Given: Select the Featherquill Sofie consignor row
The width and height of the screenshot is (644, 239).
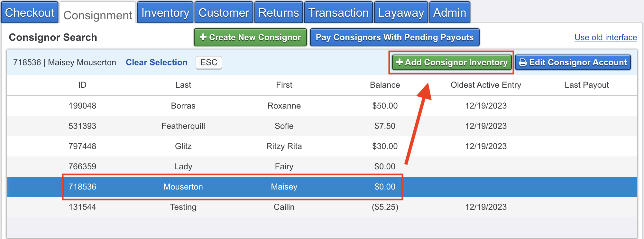Looking at the screenshot, I should click(284, 126).
